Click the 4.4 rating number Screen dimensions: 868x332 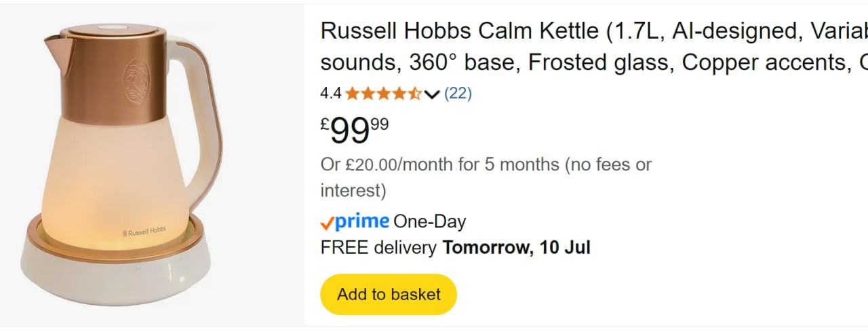331,94
